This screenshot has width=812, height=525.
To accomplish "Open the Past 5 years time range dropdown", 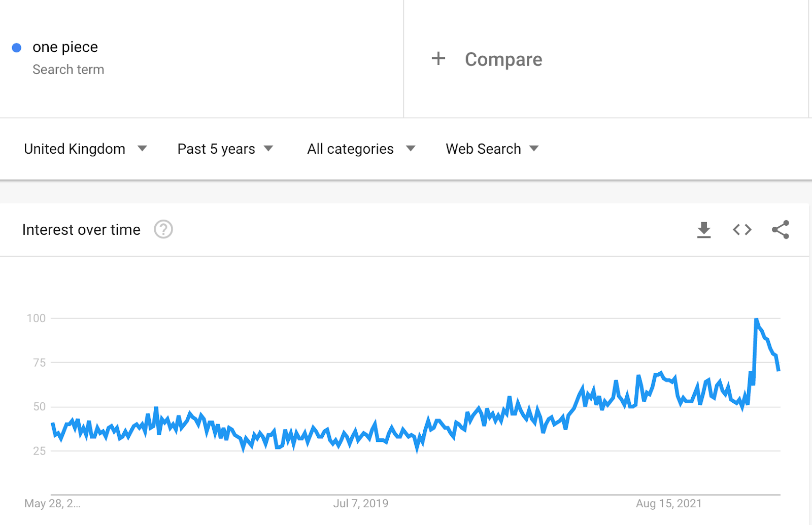I will pos(225,149).
